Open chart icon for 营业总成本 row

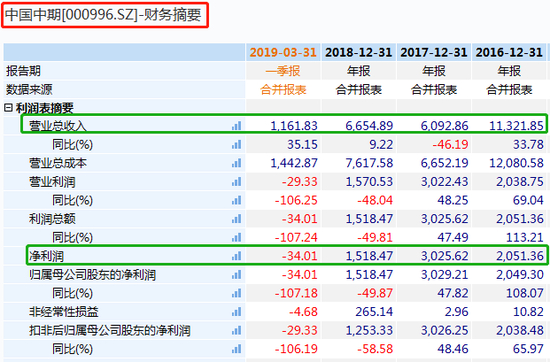(236, 163)
